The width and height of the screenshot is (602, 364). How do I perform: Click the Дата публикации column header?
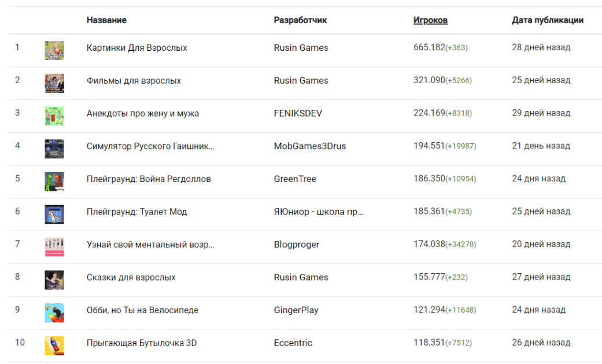(547, 20)
